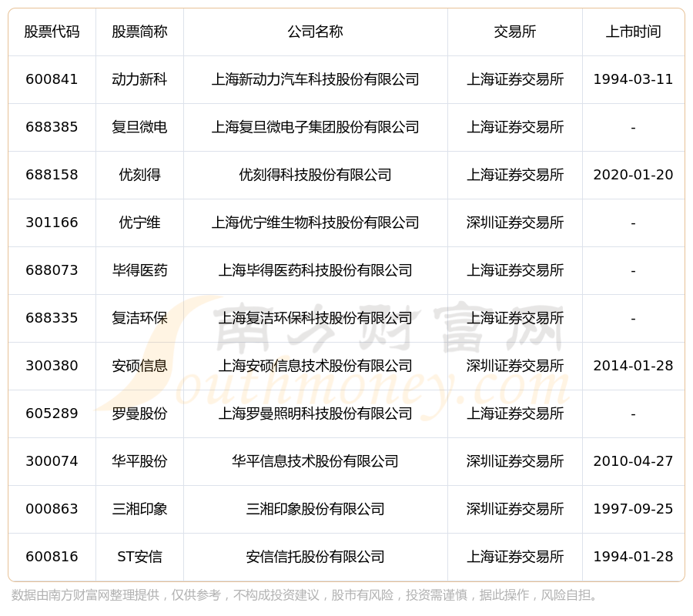Click 上海新动力汽车科技股份有限公司 company name
The width and height of the screenshot is (693, 616).
(x=315, y=79)
